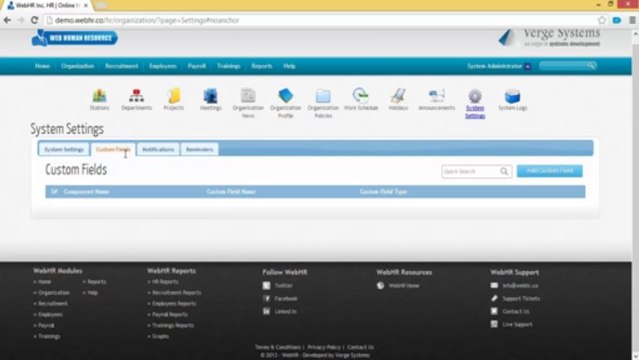Expand the System Administrator dropdown

[528, 66]
